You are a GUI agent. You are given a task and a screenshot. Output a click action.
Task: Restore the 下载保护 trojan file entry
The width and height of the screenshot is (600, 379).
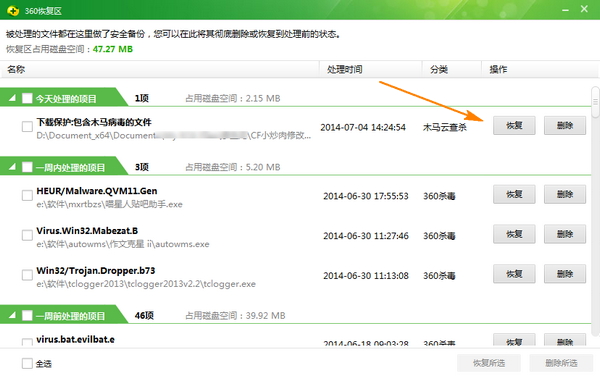[514, 126]
